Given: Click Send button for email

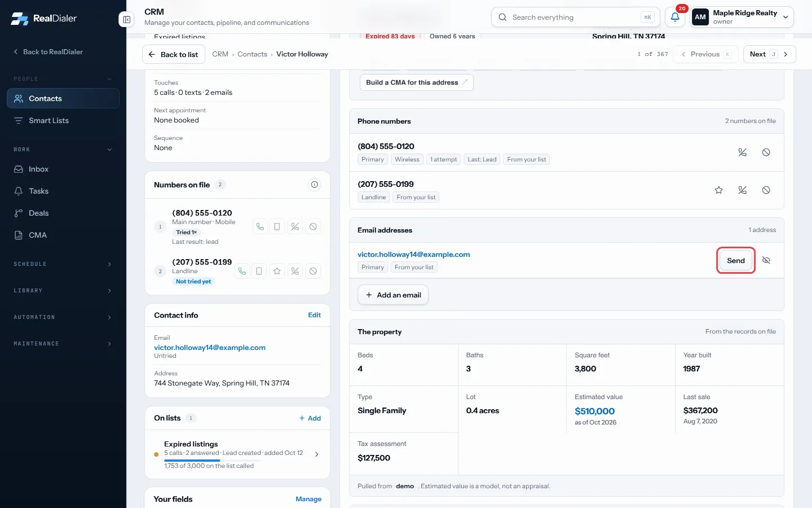Looking at the screenshot, I should [x=736, y=260].
